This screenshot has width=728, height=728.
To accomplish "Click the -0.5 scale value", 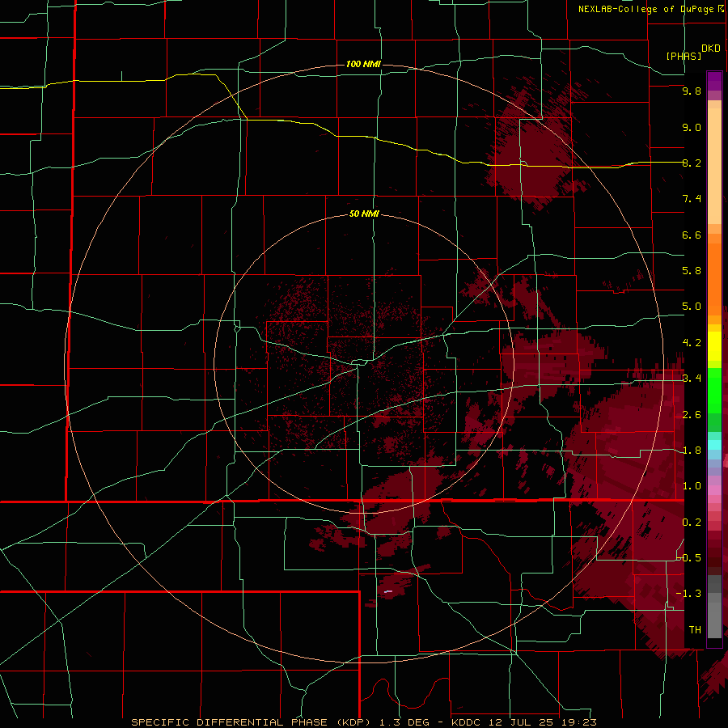I will click(x=689, y=558).
